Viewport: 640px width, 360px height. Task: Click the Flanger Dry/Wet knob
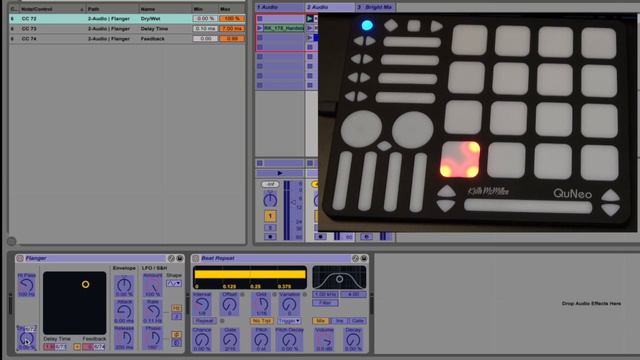[x=27, y=338]
